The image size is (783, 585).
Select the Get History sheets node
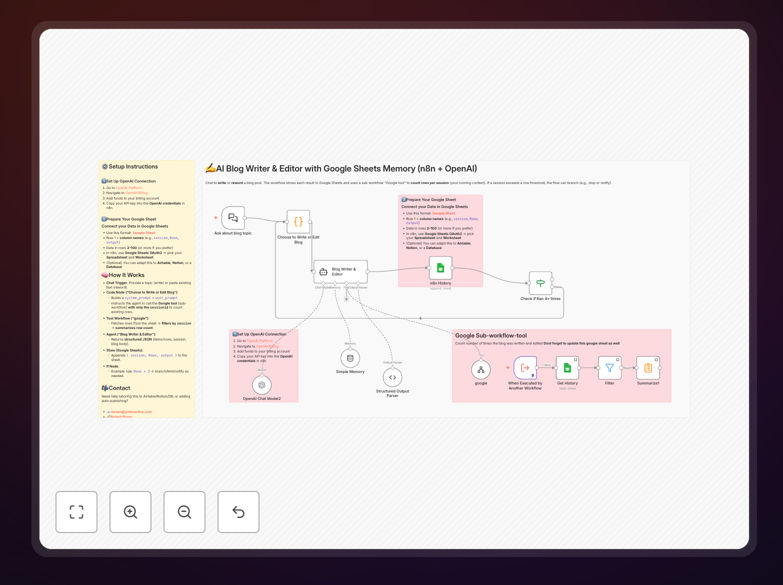pyautogui.click(x=567, y=368)
